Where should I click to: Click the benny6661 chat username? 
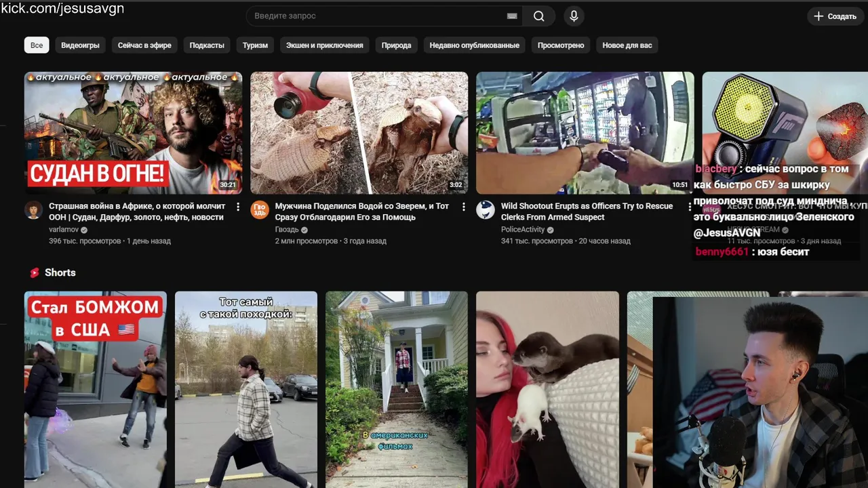point(722,251)
